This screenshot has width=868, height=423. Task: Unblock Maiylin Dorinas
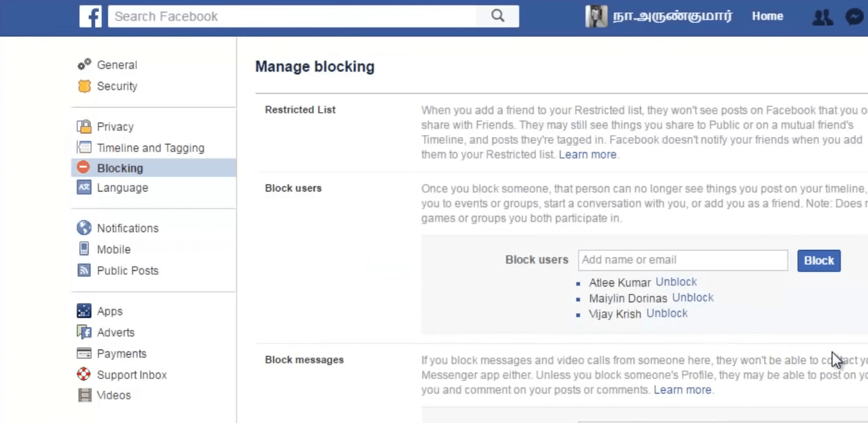pos(692,298)
